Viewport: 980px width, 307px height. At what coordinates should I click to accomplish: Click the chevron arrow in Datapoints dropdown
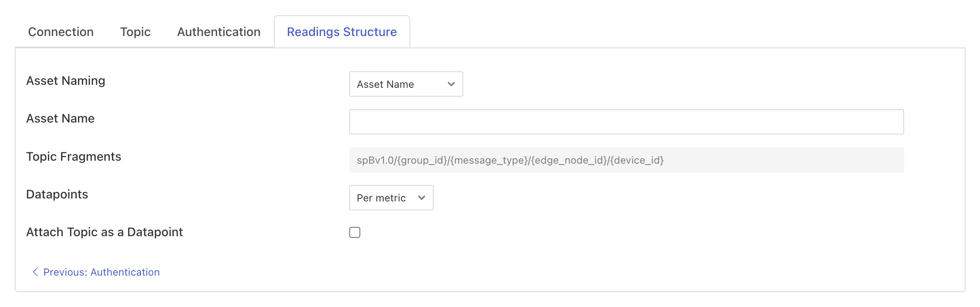coord(421,198)
